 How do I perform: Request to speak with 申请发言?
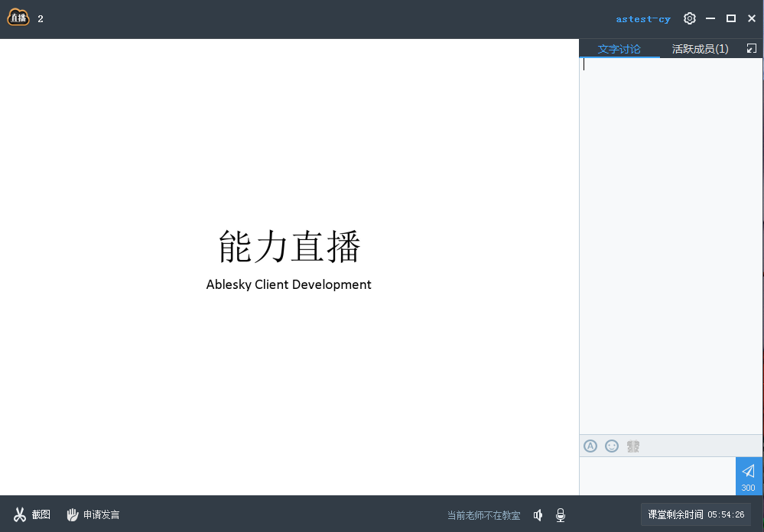point(93,514)
